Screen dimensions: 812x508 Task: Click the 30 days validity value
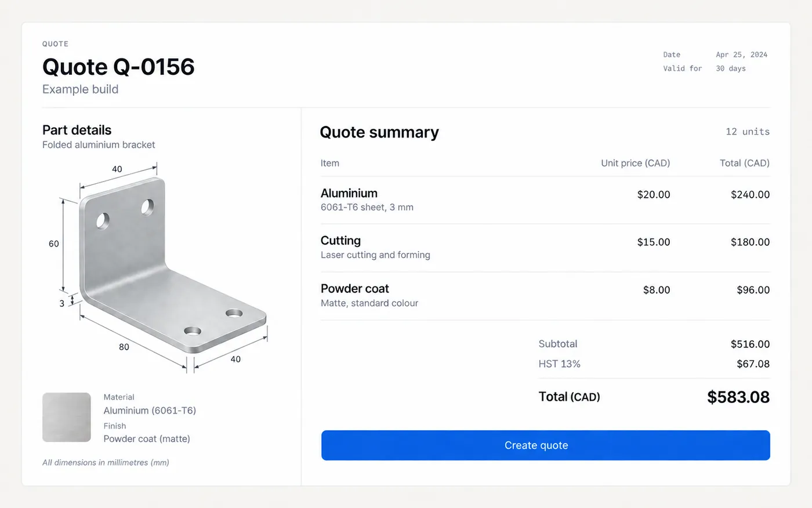pos(731,68)
